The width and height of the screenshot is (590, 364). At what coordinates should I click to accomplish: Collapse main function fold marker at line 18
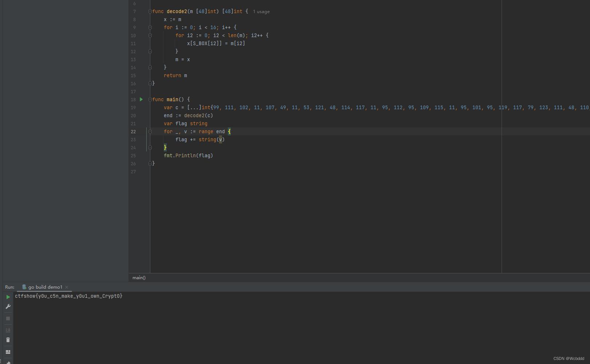tap(150, 99)
